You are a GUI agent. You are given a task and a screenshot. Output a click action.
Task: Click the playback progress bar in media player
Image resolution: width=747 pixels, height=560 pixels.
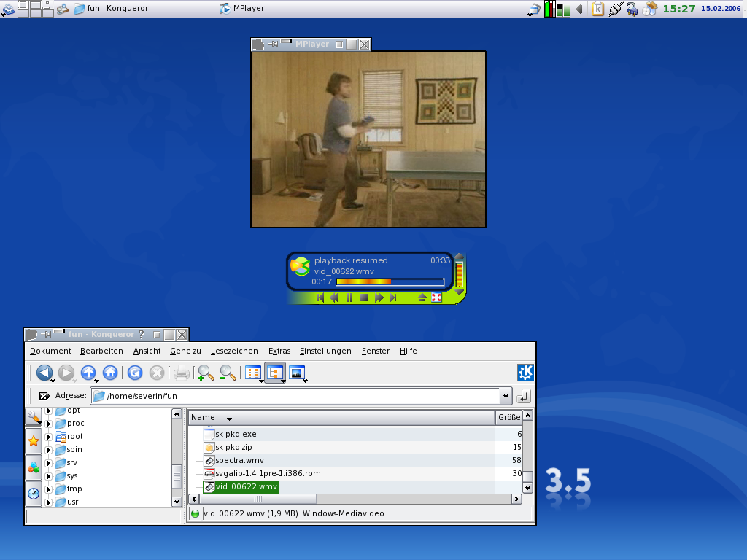[x=390, y=282]
